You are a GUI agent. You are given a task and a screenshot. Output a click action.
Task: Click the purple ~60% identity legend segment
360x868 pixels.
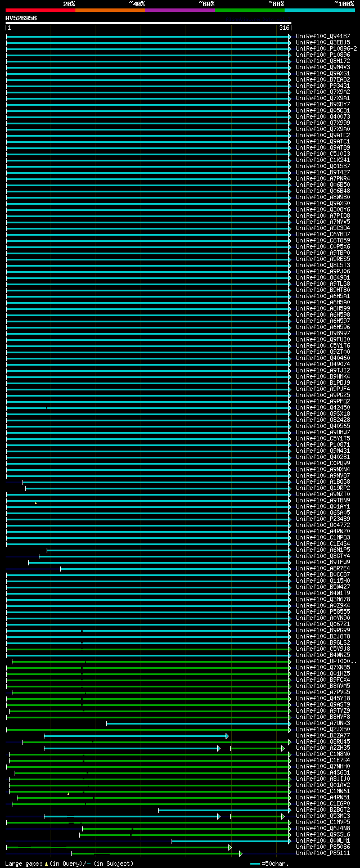179,10
